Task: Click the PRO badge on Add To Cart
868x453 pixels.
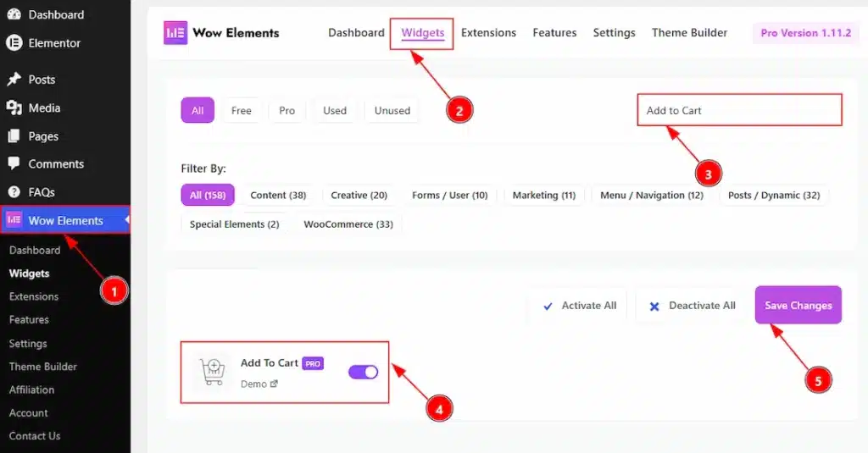Action: pyautogui.click(x=313, y=363)
